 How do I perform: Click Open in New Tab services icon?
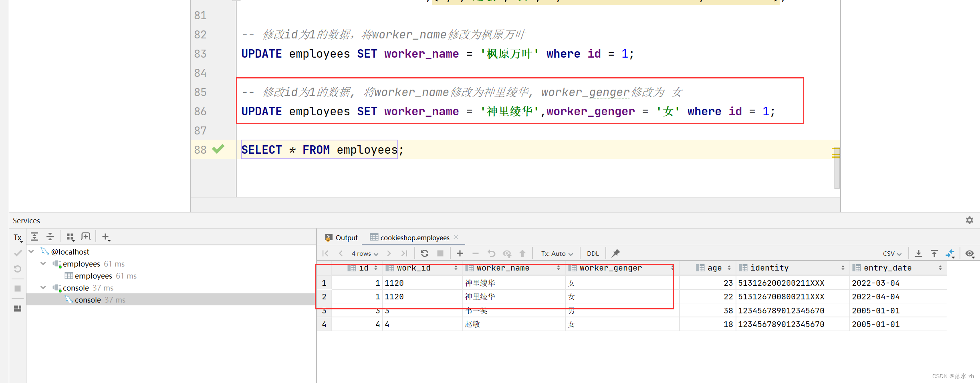coord(86,237)
